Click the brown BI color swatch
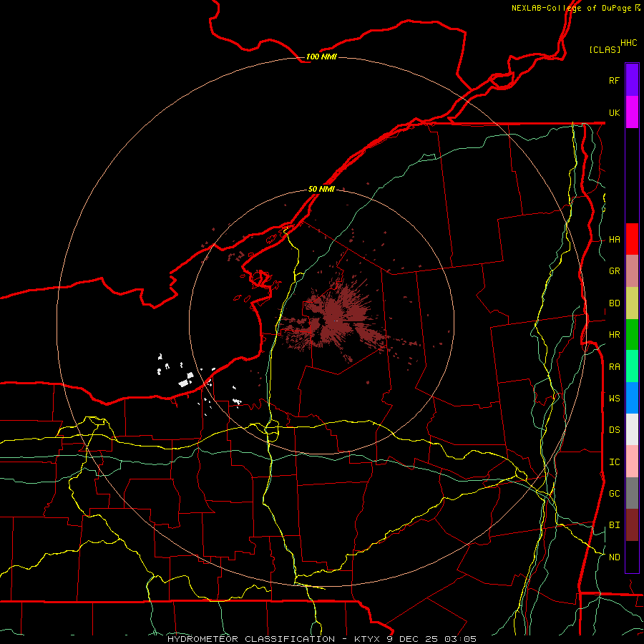Viewport: 644px width, 644px height. point(632,525)
